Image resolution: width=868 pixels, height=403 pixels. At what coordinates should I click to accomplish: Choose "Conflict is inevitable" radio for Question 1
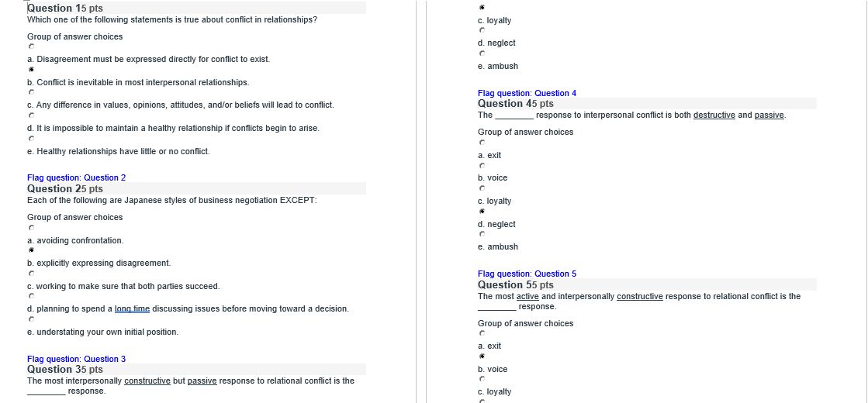tap(30, 70)
